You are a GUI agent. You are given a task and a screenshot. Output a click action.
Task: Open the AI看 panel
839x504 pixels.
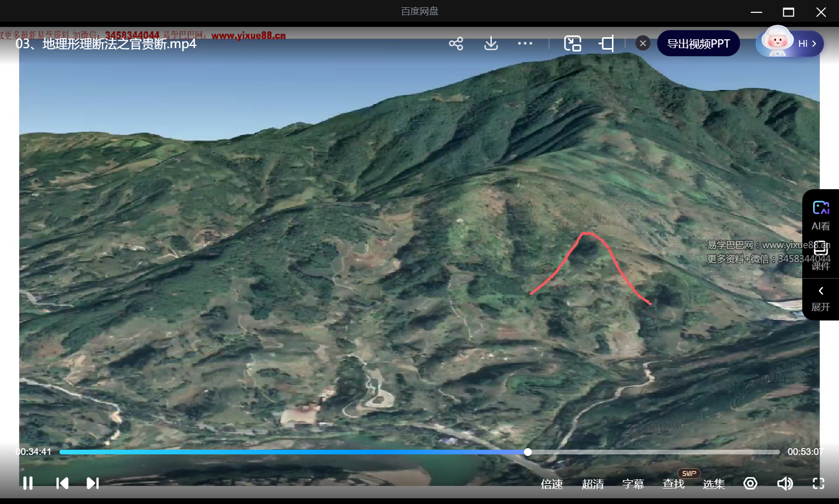(820, 215)
